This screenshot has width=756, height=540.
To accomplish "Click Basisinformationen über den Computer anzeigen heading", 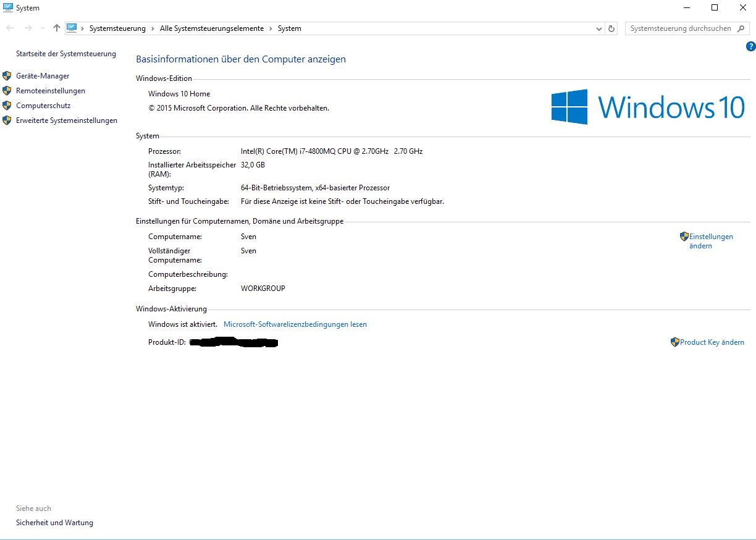I will pos(241,59).
